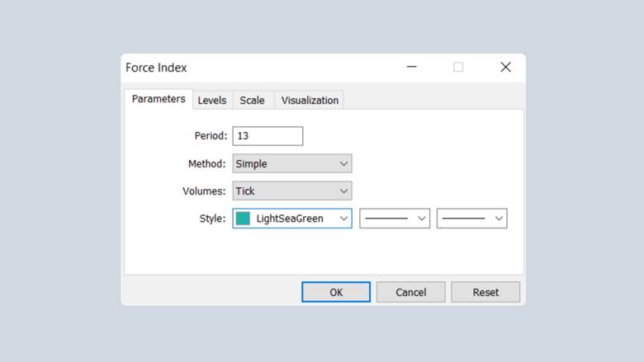Viewport: 644px width, 362px height.
Task: Click the LightSeaGreen color name text
Action: [290, 219]
